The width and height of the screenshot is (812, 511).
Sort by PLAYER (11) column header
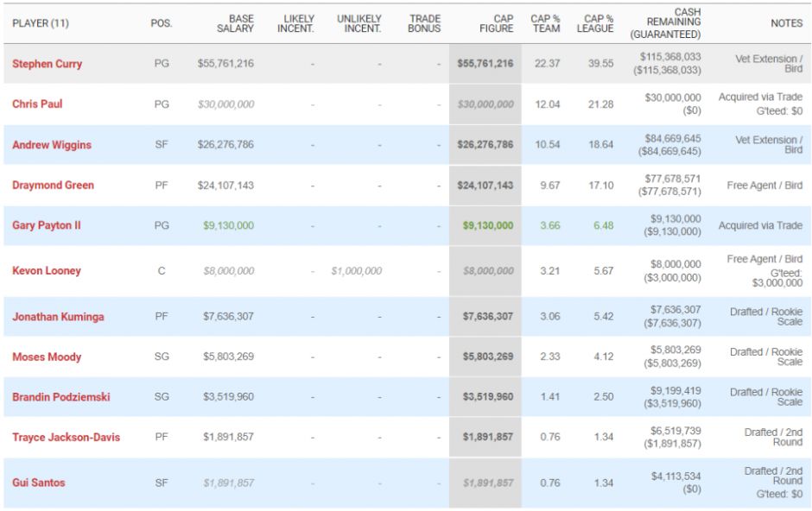pyautogui.click(x=41, y=23)
